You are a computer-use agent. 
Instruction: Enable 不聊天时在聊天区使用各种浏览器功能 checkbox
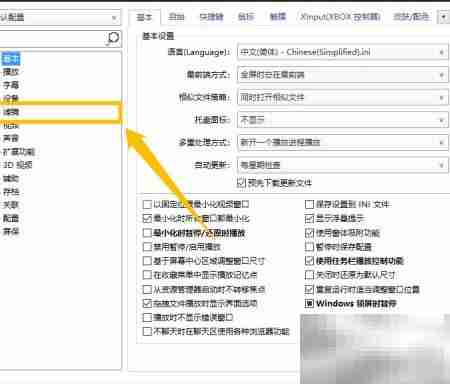point(147,331)
